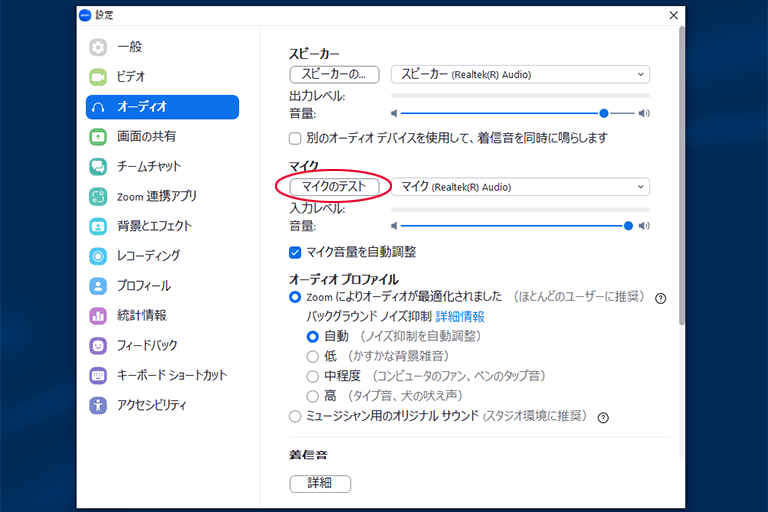Click speaker mute icon left of speaker volume

394,114
